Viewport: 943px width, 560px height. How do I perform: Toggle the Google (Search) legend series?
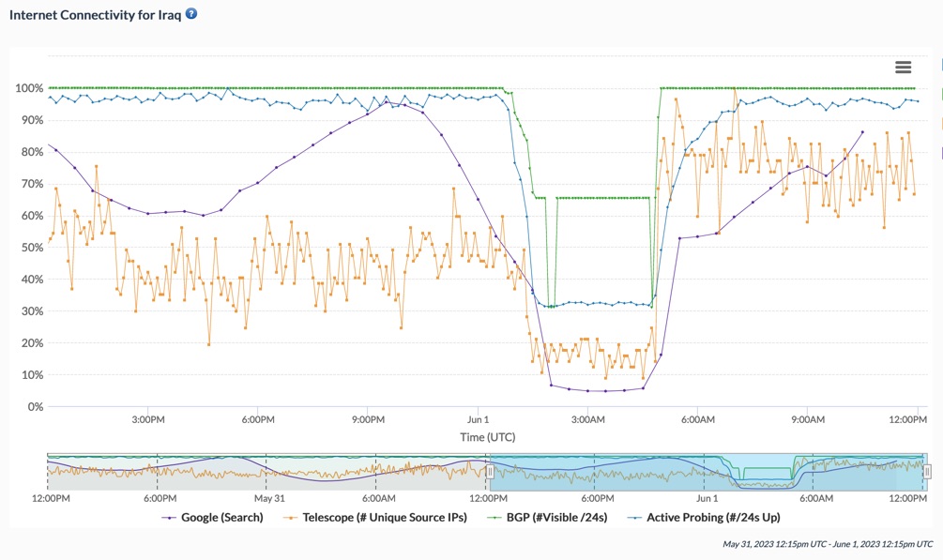[x=213, y=517]
